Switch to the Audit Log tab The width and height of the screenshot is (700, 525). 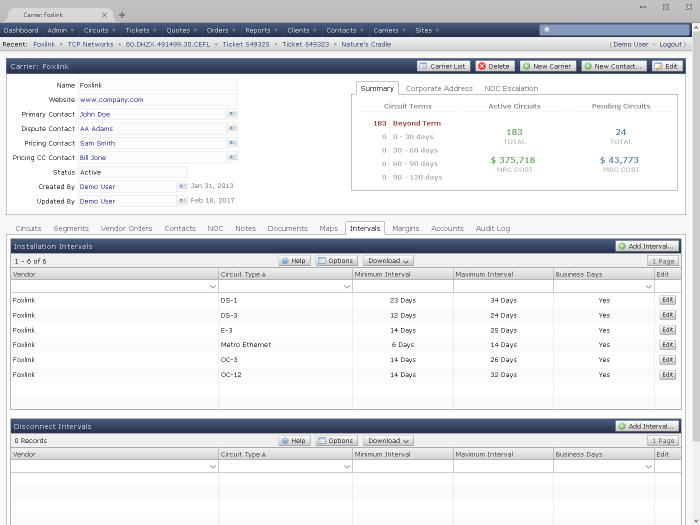coord(492,228)
